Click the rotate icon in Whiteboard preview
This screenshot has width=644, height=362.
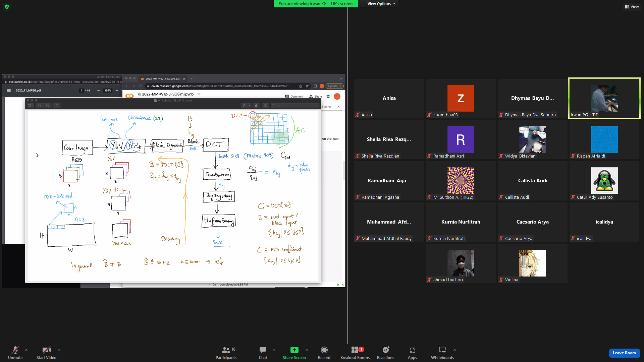coord(256,106)
